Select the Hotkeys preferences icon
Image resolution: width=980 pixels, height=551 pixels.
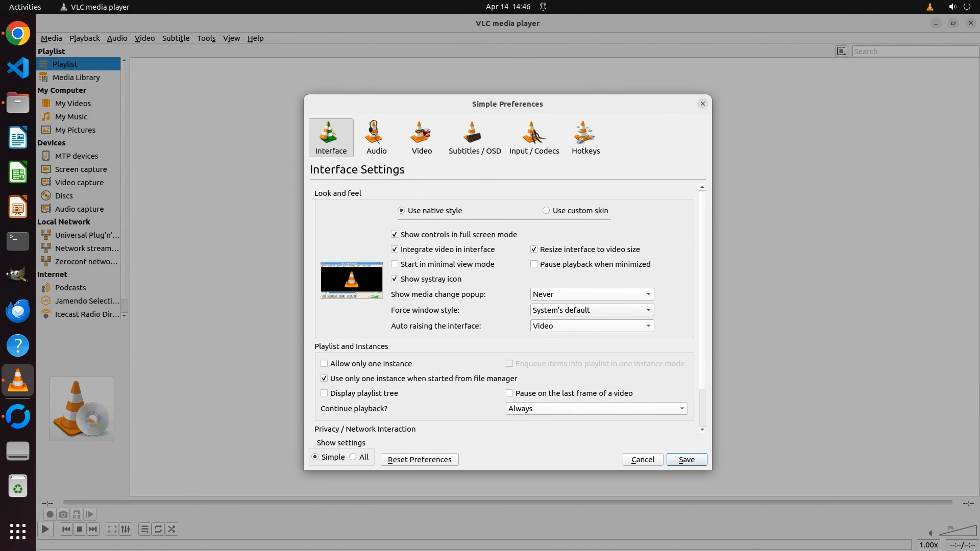coord(585,138)
